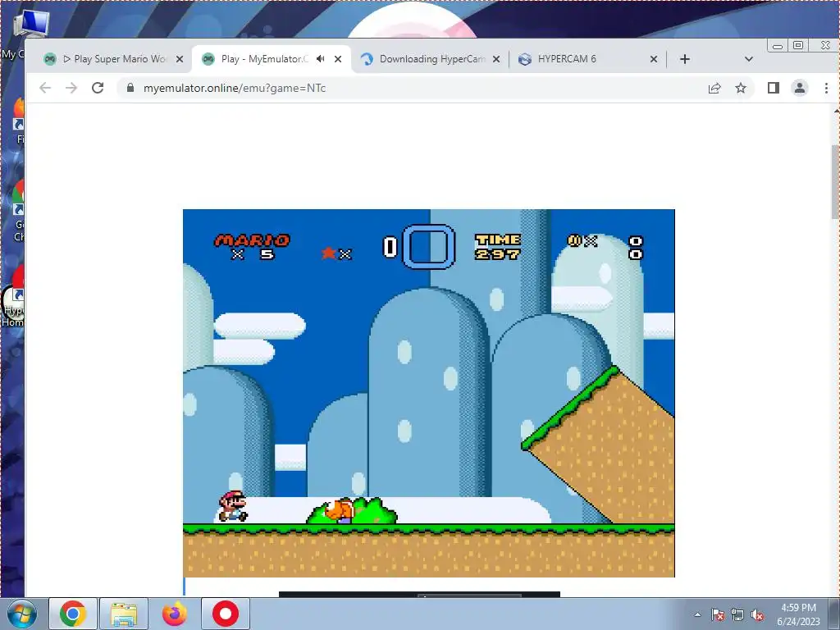Image resolution: width=840 pixels, height=630 pixels.
Task: Click the Super Mario World game canvas
Action: [x=428, y=393]
